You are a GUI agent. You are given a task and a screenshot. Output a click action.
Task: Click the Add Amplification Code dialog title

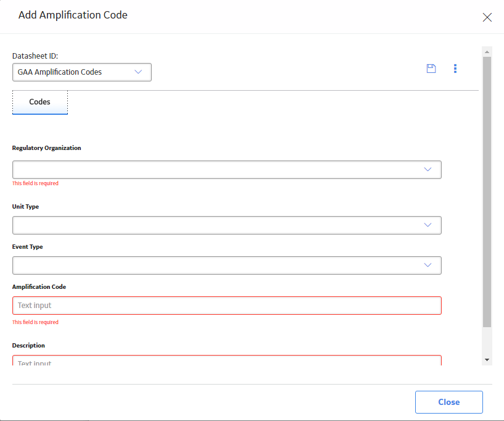73,15
